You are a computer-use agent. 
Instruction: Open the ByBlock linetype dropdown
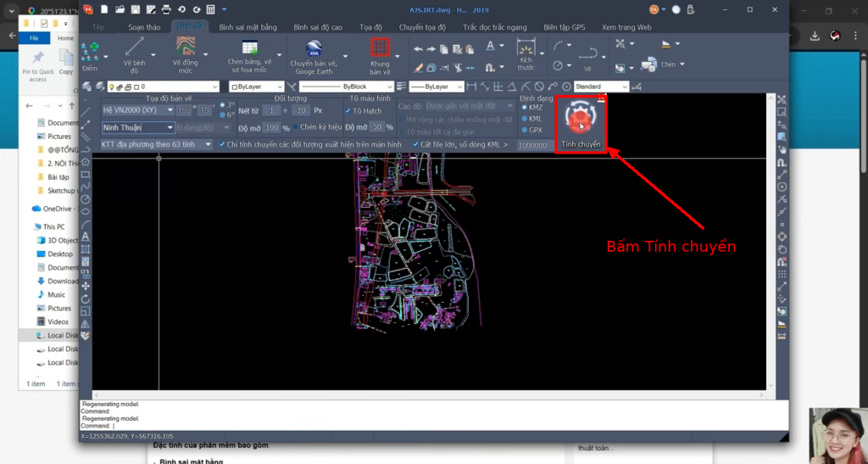click(x=346, y=87)
